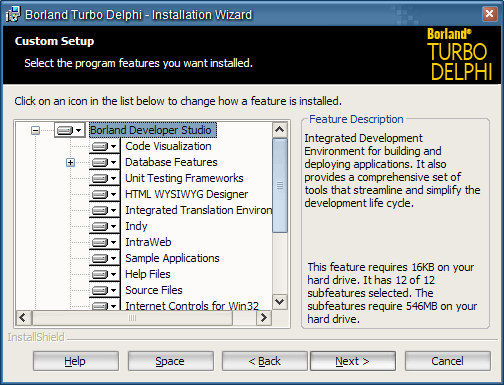The height and width of the screenshot is (385, 504).
Task: Click horizontal scroll right arrow
Action: [x=264, y=318]
